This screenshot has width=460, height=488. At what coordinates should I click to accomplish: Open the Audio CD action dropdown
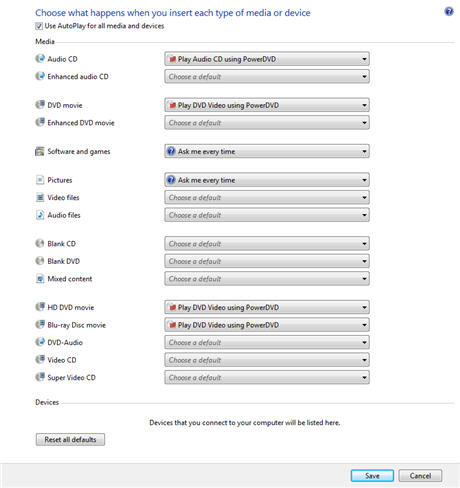click(x=267, y=59)
